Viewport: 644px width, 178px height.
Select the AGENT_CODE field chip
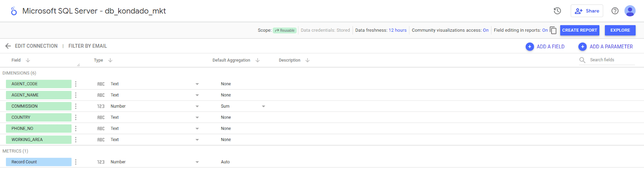39,84
